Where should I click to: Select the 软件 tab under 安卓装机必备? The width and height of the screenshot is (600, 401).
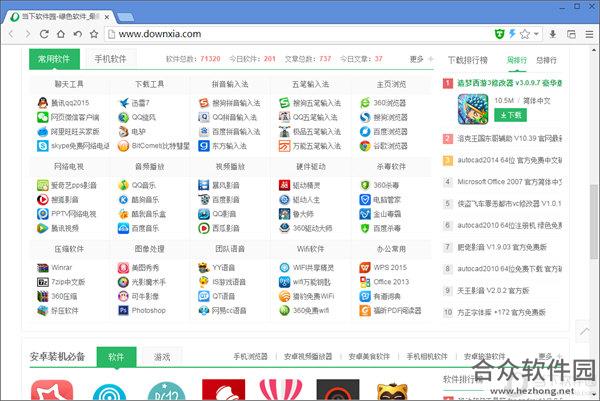pyautogui.click(x=116, y=357)
